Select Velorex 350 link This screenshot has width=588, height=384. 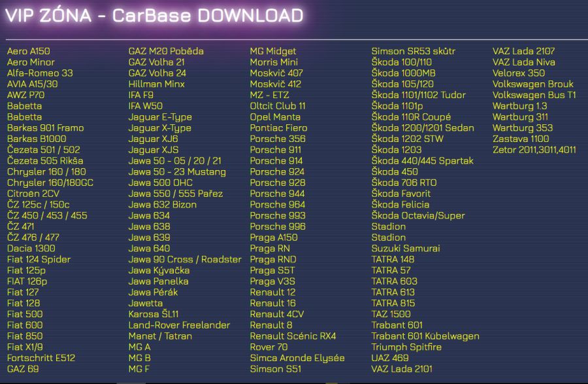point(519,73)
